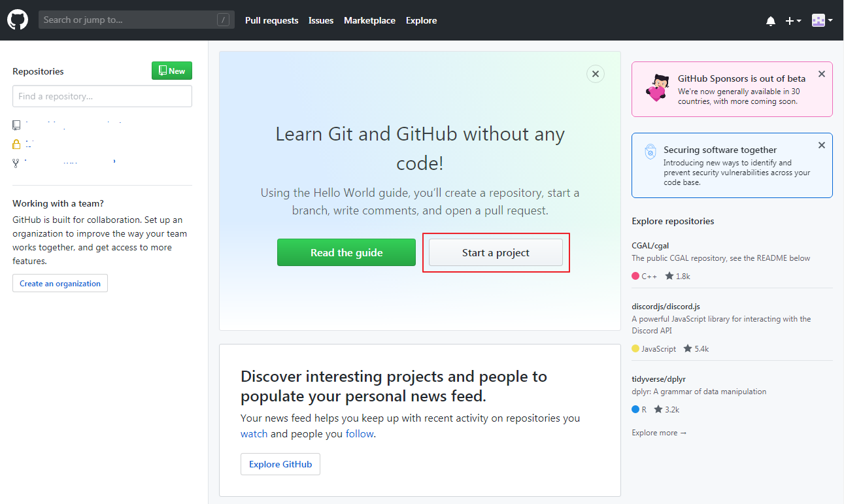Image resolution: width=844 pixels, height=504 pixels.
Task: Open Pull requests in the top bar
Action: pyautogui.click(x=271, y=20)
